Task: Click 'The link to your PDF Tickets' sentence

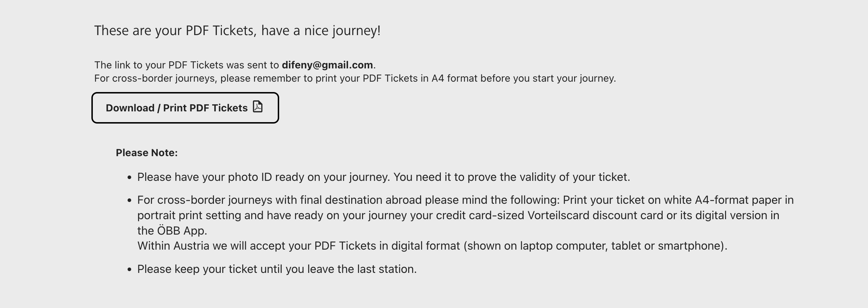Action: point(235,65)
